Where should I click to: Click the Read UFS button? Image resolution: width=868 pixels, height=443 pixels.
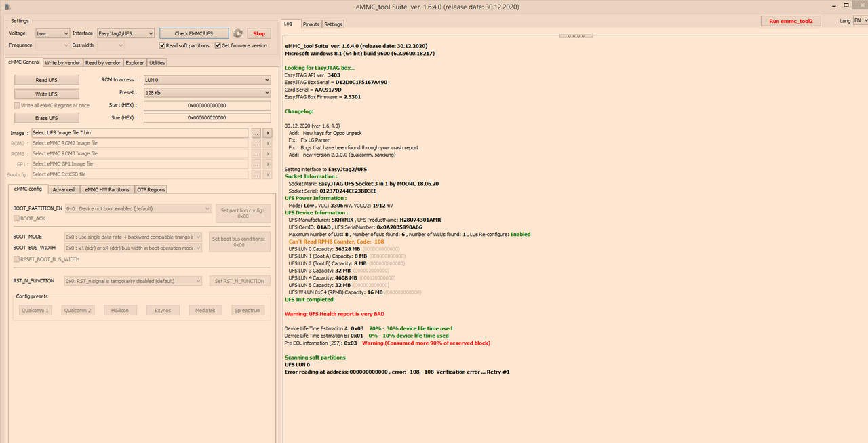(x=46, y=80)
